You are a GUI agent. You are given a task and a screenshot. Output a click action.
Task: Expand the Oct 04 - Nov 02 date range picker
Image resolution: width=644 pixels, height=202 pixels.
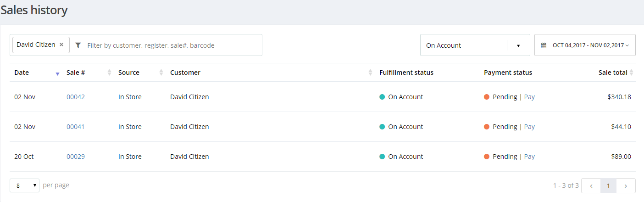tap(588, 45)
